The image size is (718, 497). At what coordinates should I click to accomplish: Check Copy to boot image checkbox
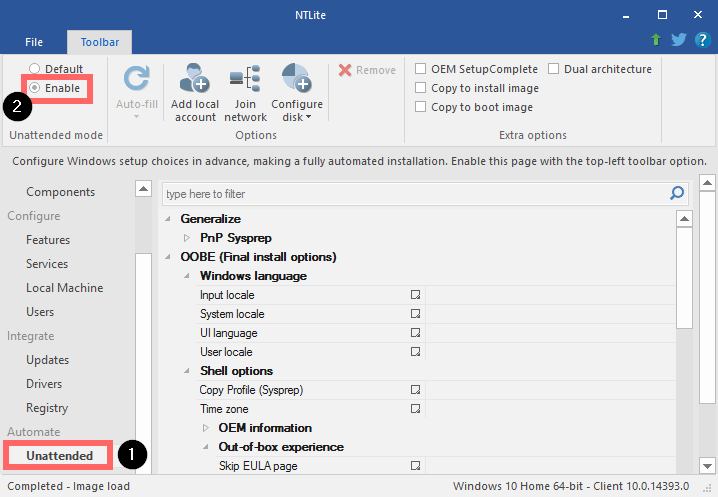[420, 107]
